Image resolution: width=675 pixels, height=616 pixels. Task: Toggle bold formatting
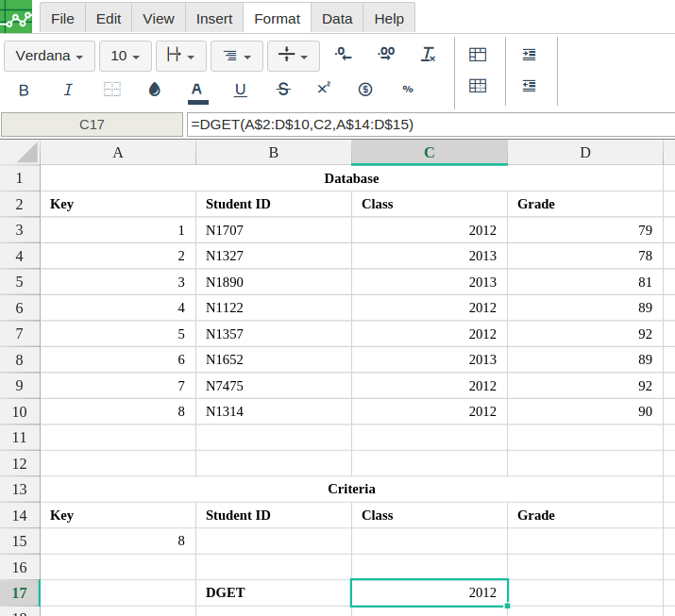[24, 90]
